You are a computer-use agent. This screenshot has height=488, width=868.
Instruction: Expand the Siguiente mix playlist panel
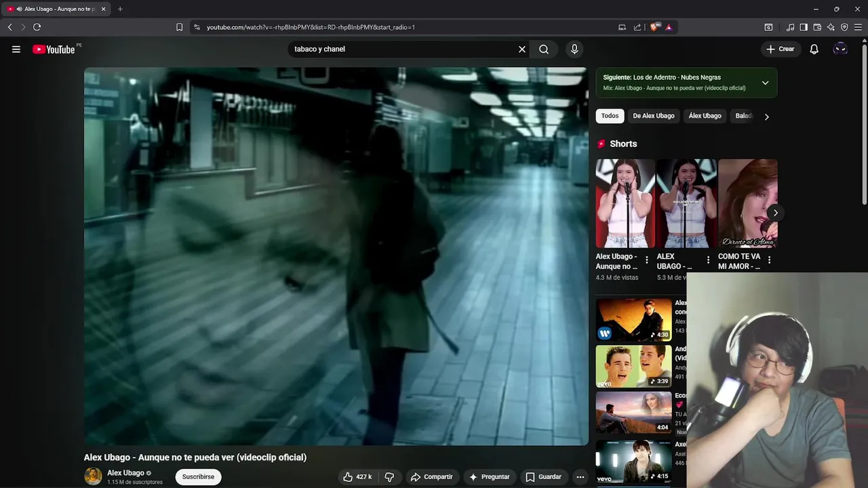765,83
